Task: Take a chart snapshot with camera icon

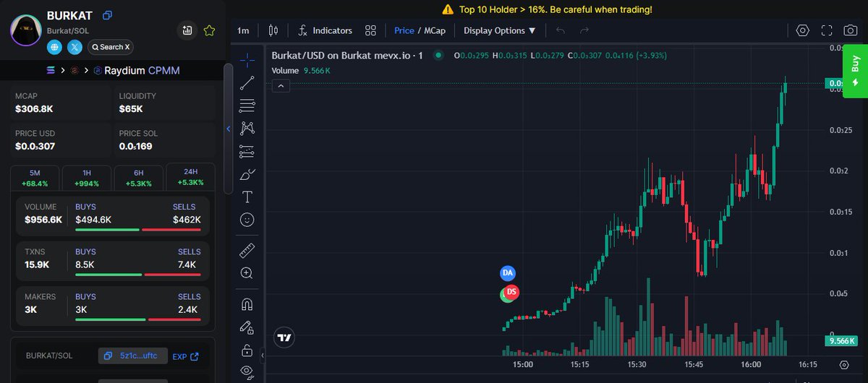Action: tap(851, 30)
